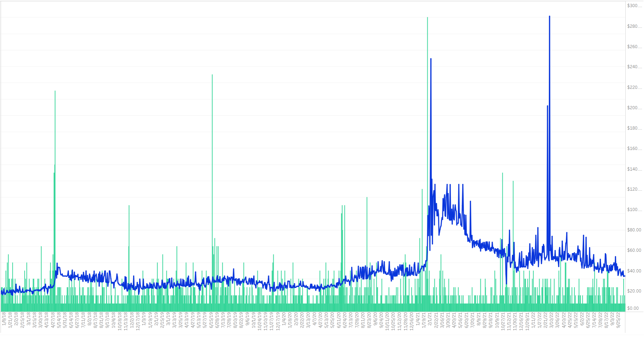Click the $280 axis label

pos(634,26)
